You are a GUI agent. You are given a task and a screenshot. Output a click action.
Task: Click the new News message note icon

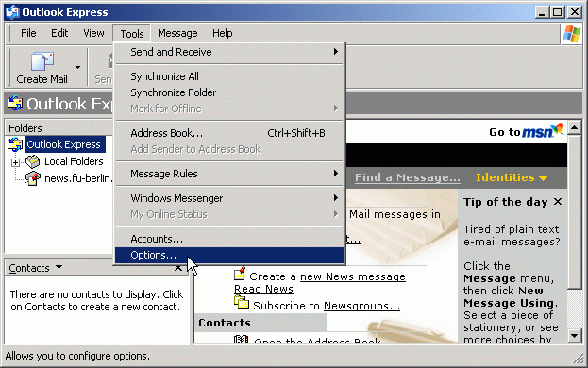[x=240, y=274]
